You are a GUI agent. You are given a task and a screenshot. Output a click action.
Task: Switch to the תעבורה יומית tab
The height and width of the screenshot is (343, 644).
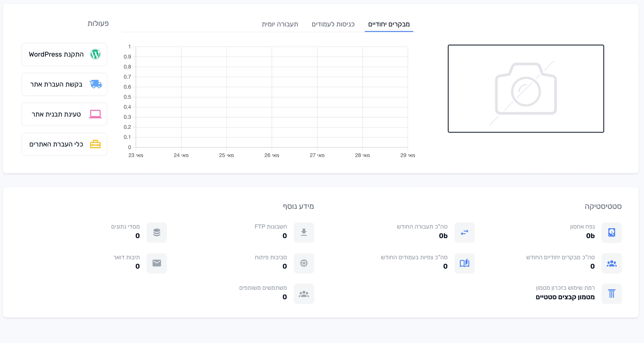coord(280,24)
